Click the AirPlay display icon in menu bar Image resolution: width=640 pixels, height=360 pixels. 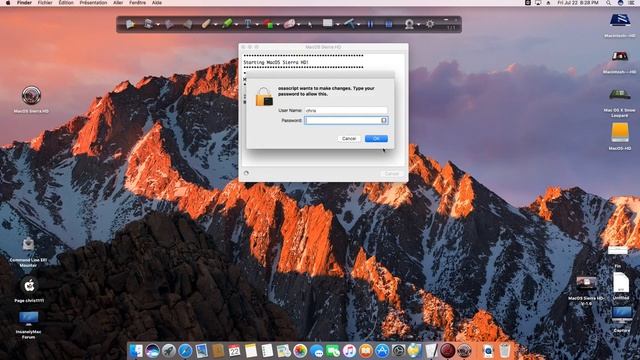[538, 3]
